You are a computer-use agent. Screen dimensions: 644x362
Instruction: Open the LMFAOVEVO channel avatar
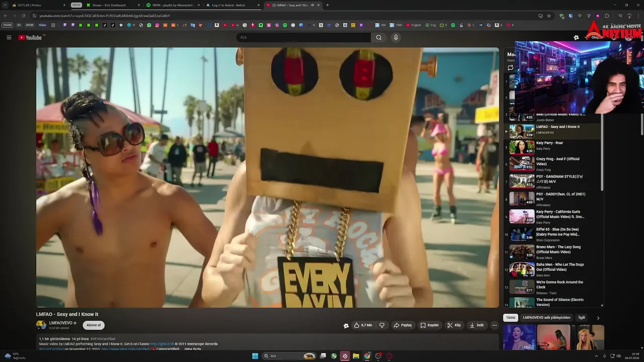point(41,325)
